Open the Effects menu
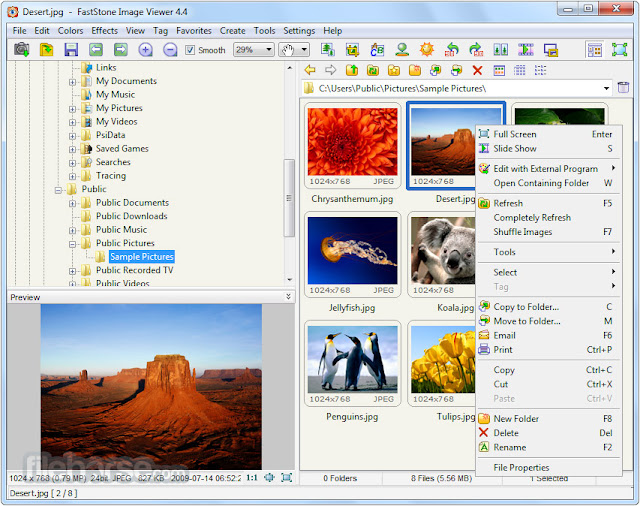 pos(104,31)
